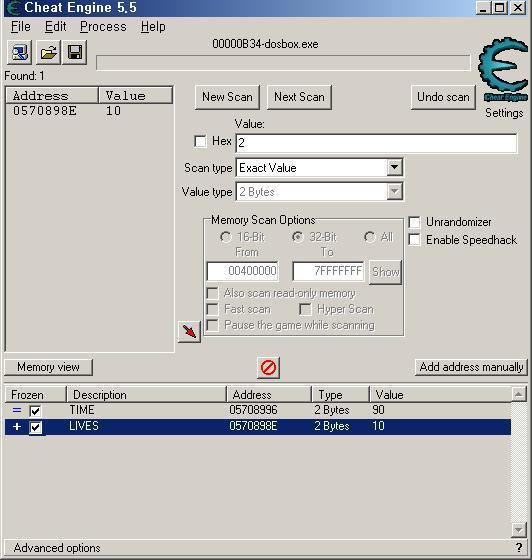Click the equals sign on TIME row
Image resolution: width=532 pixels, height=560 pixels.
point(17,410)
